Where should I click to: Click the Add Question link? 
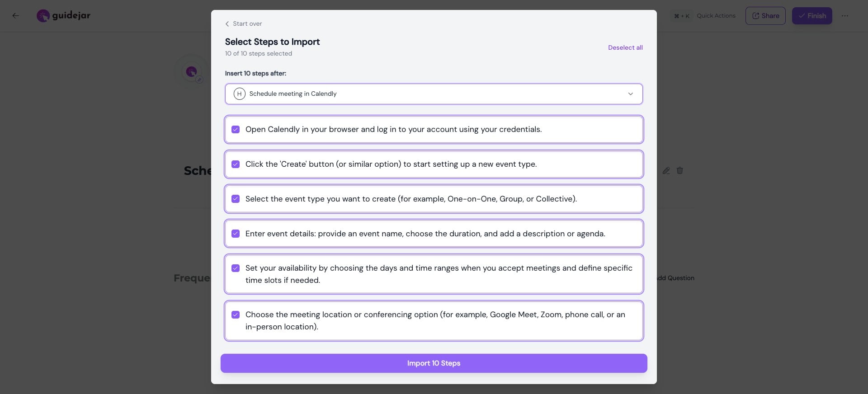[x=675, y=278]
